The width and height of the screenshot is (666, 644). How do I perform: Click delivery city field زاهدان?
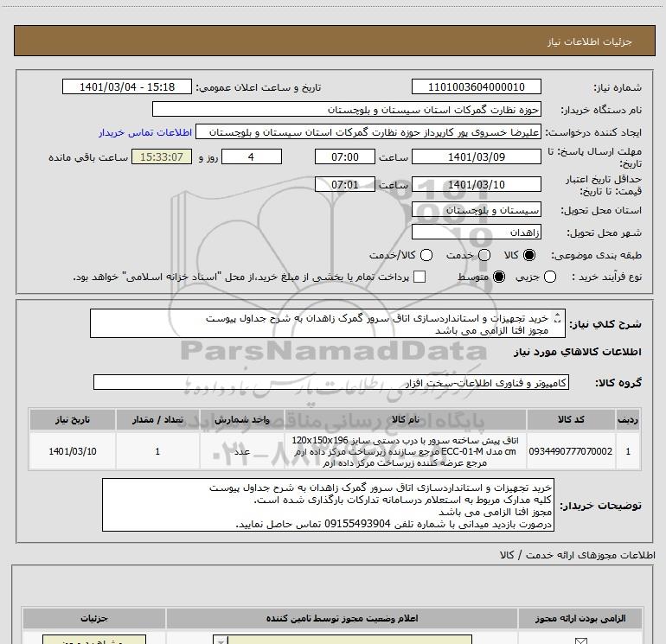click(476, 232)
